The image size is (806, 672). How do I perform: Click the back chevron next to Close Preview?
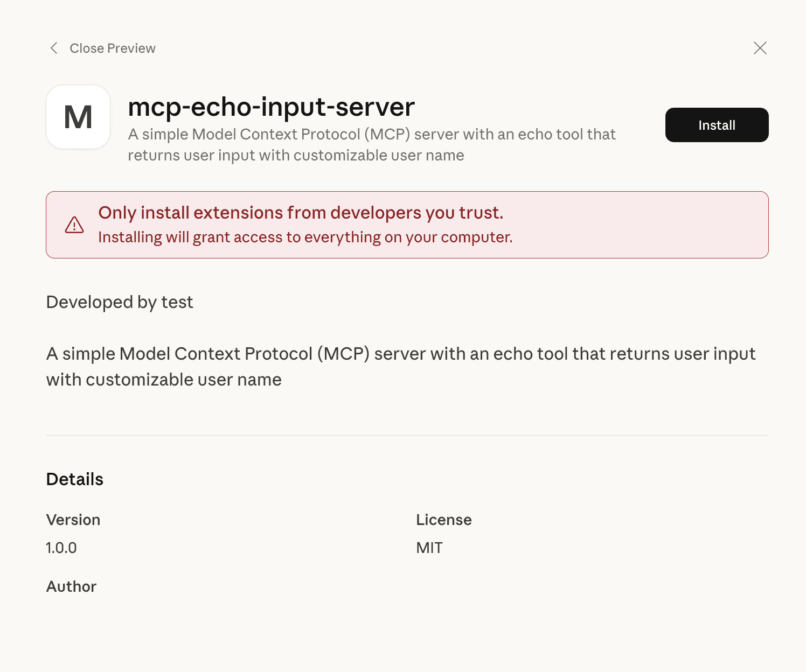[x=54, y=48]
